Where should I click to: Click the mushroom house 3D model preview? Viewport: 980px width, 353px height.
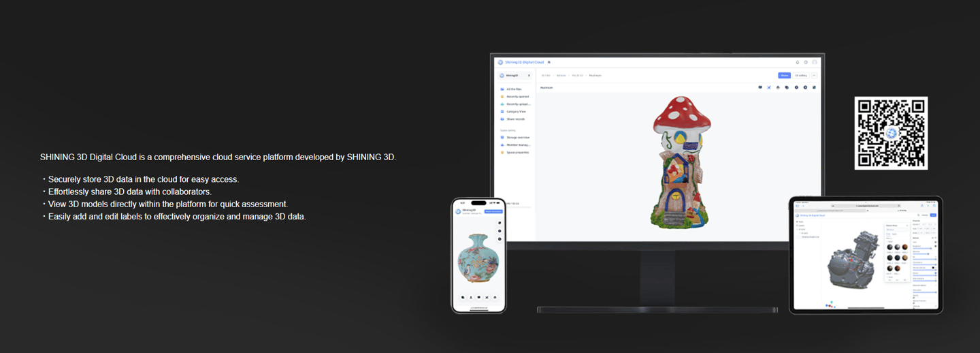point(680,162)
